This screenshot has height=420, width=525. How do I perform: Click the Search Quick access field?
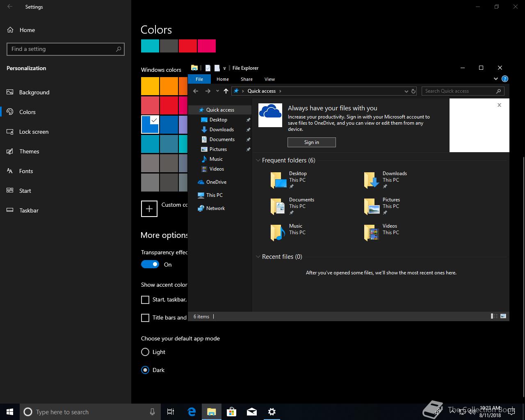pyautogui.click(x=463, y=91)
